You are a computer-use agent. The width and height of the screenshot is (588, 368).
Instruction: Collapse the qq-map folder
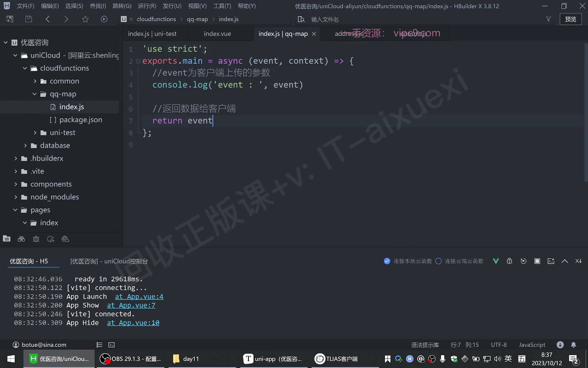tap(35, 94)
